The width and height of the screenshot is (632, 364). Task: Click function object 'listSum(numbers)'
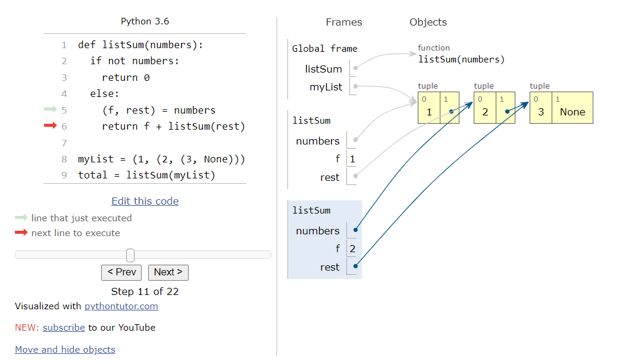(x=461, y=59)
